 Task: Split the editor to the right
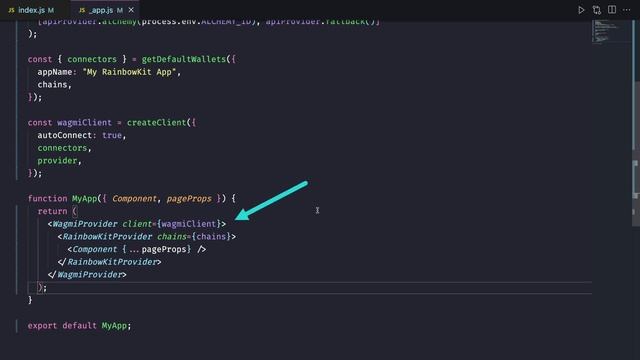(611, 9)
